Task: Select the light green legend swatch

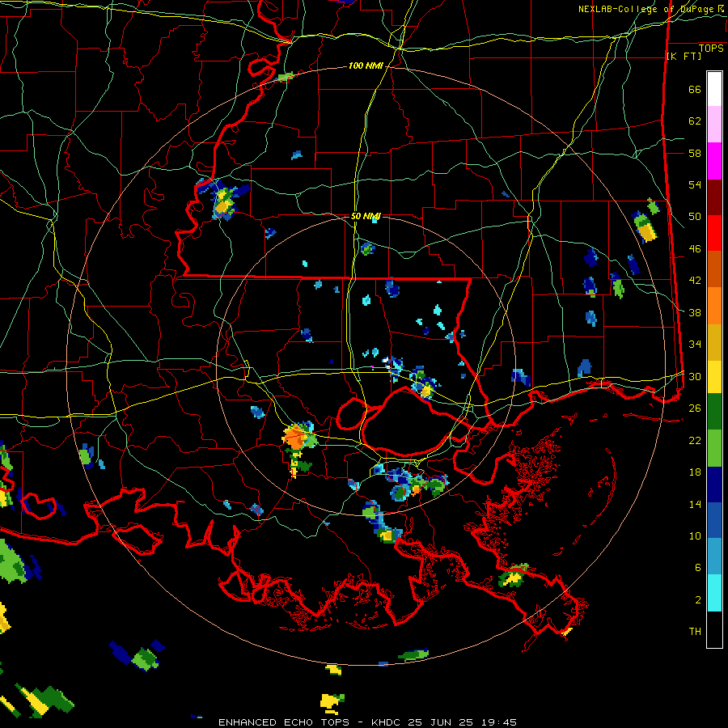Action: click(714, 448)
